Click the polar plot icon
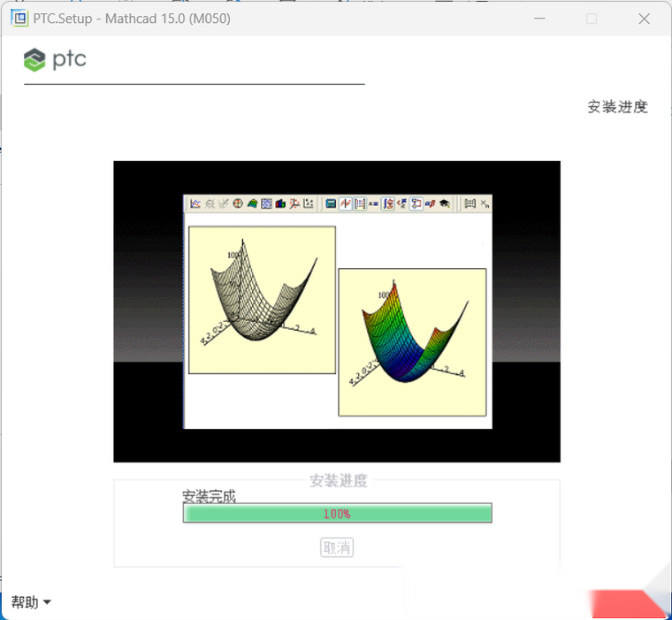The height and width of the screenshot is (620, 672). click(238, 203)
